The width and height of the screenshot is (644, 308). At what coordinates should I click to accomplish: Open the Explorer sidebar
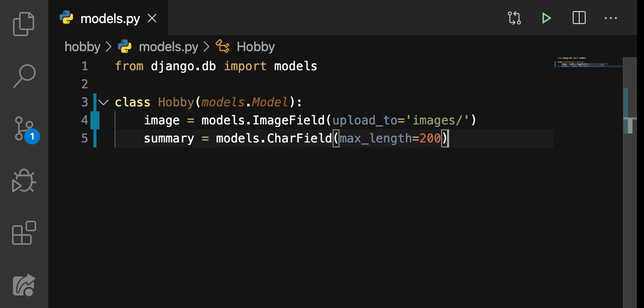pos(24,23)
